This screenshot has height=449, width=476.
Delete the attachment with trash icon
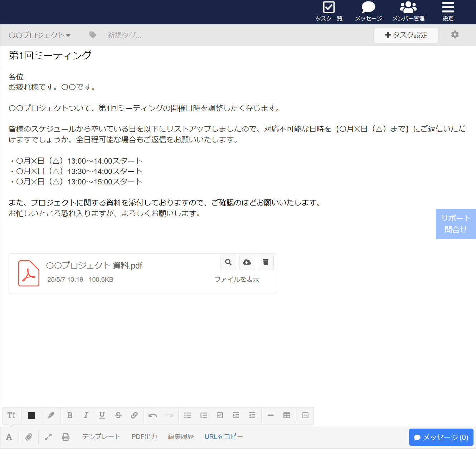[x=266, y=262]
